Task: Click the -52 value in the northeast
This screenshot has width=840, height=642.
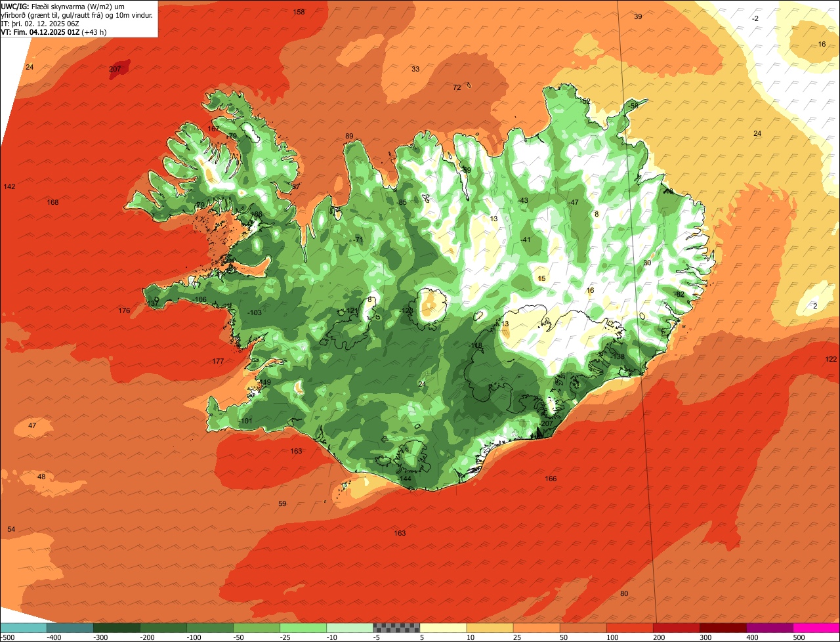Action: [585, 101]
